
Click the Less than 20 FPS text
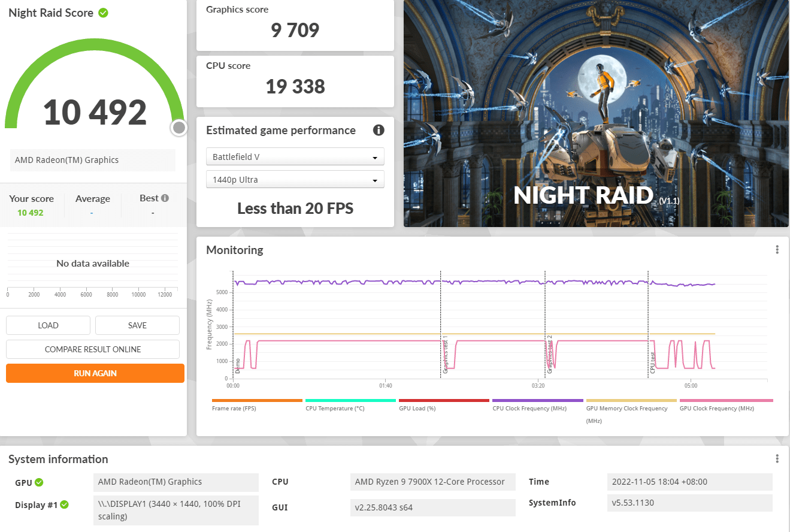(295, 208)
